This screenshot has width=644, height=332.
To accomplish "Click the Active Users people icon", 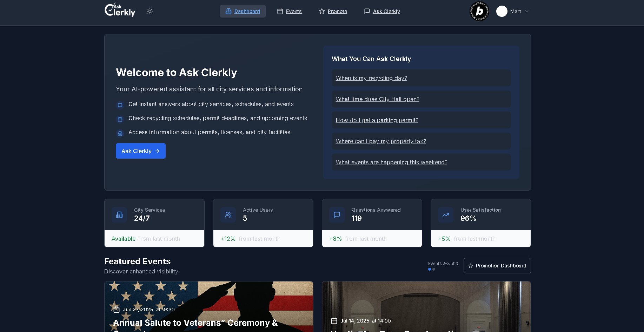I will point(228,215).
